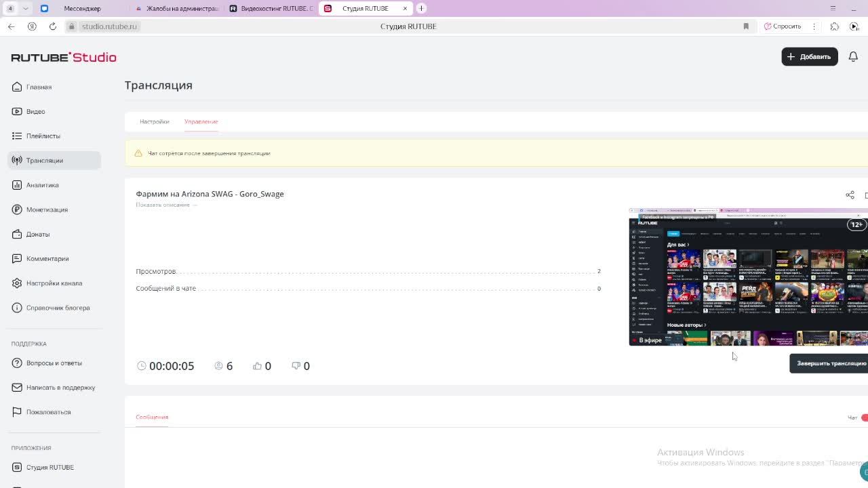The width and height of the screenshot is (868, 488).
Task: Open the Сообщения tab
Action: pyautogui.click(x=152, y=417)
